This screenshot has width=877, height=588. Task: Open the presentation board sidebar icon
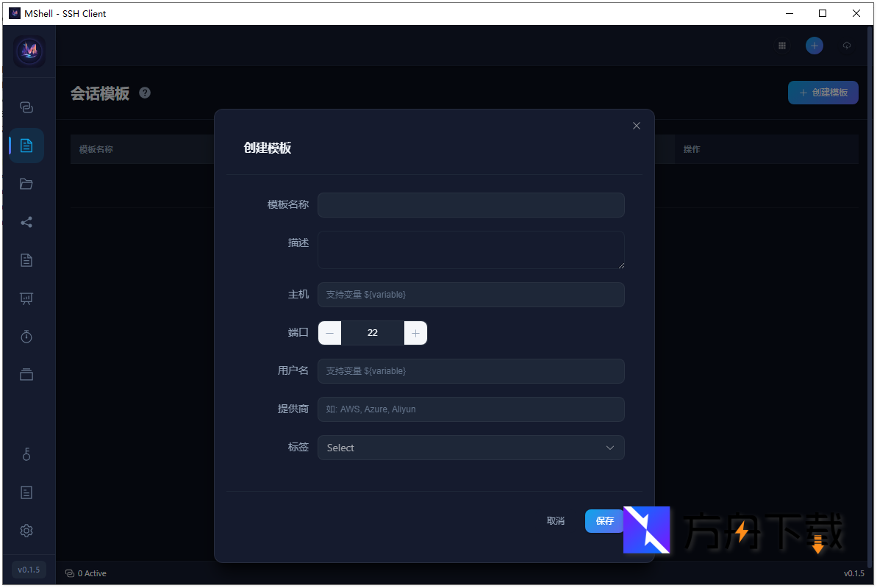coord(26,298)
